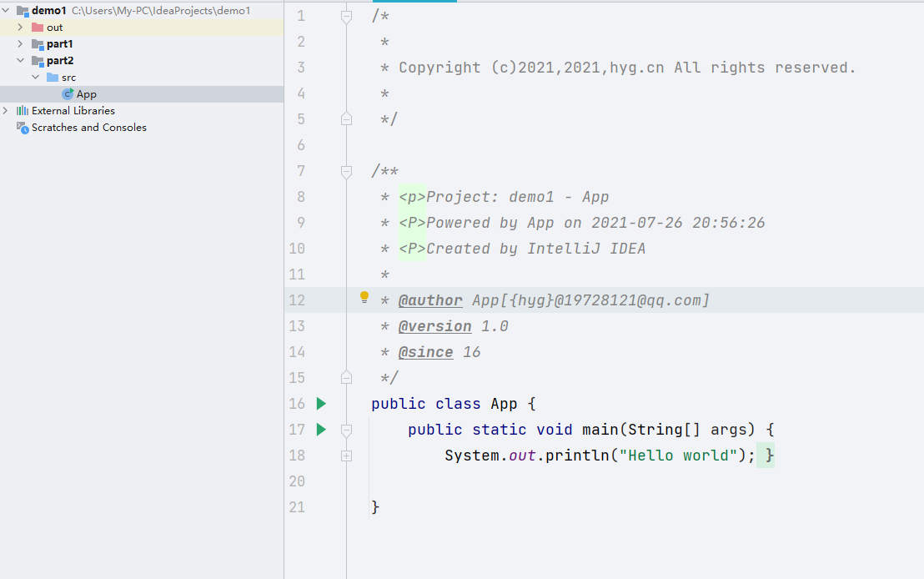The height and width of the screenshot is (579, 924).
Task: Select part1 in the project tree
Action: pyautogui.click(x=60, y=44)
